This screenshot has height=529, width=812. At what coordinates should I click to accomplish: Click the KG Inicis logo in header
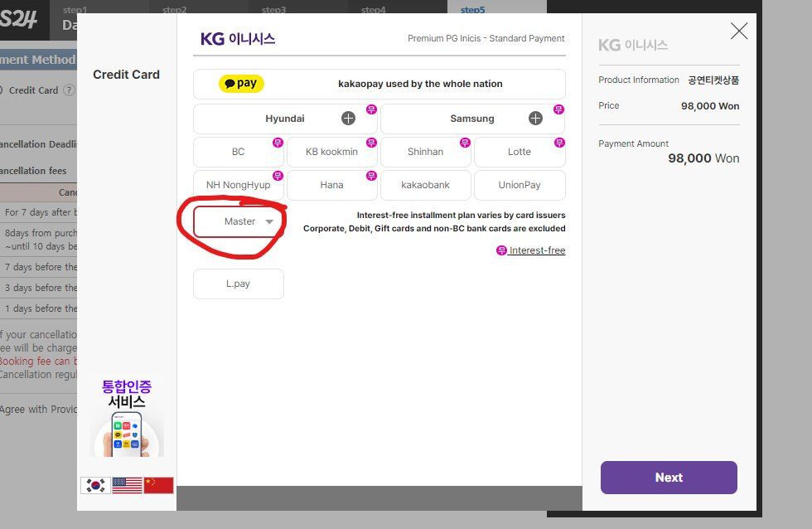238,39
